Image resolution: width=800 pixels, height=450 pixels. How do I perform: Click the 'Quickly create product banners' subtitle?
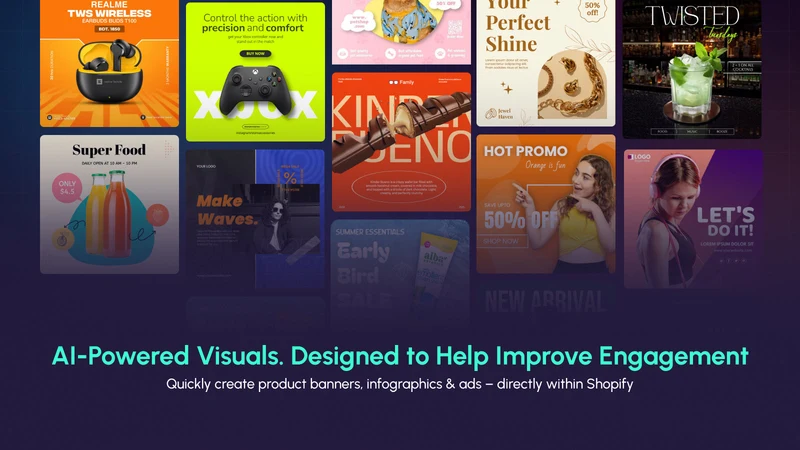click(399, 384)
